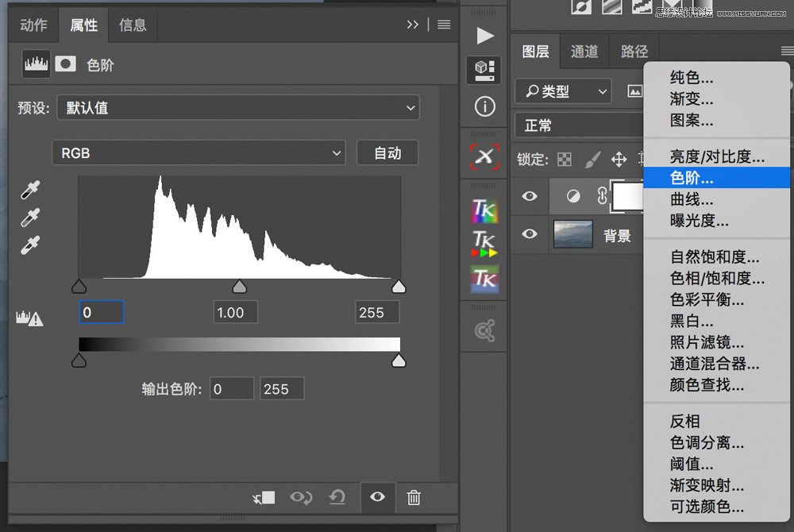Select the Set Gray Point eyedropper
The height and width of the screenshot is (532, 794).
point(29,218)
